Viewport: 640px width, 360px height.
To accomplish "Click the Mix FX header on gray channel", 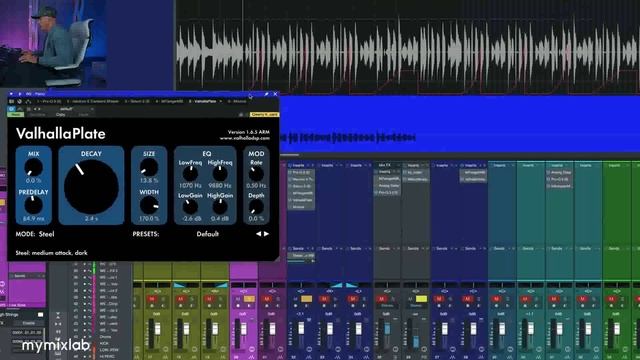I will click(x=384, y=165).
